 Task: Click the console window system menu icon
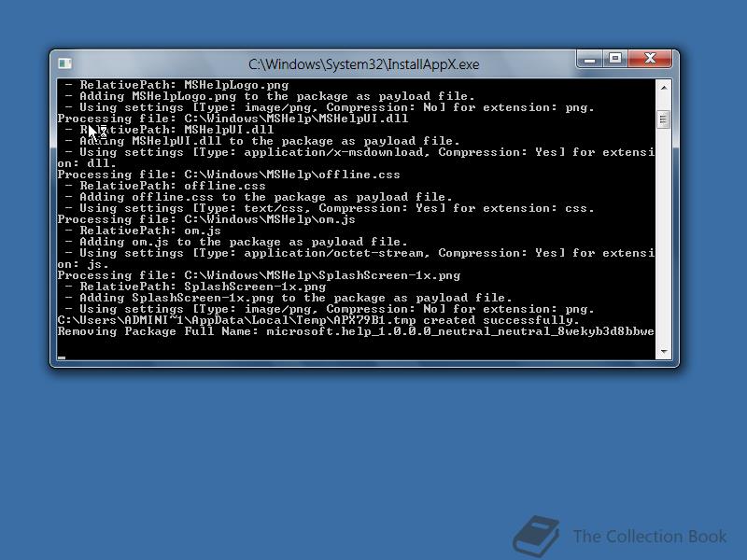(64, 63)
